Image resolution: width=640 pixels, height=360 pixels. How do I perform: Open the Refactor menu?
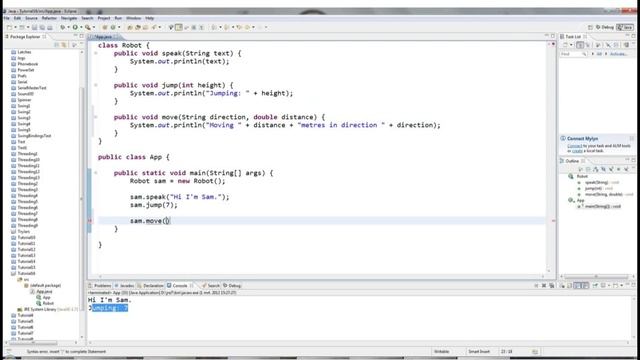point(49,18)
